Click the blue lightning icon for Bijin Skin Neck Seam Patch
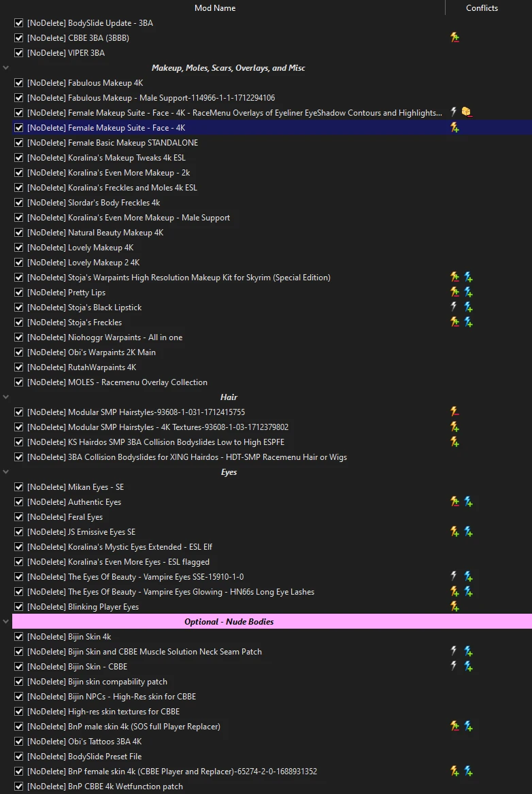This screenshot has height=794, width=532. click(x=468, y=651)
